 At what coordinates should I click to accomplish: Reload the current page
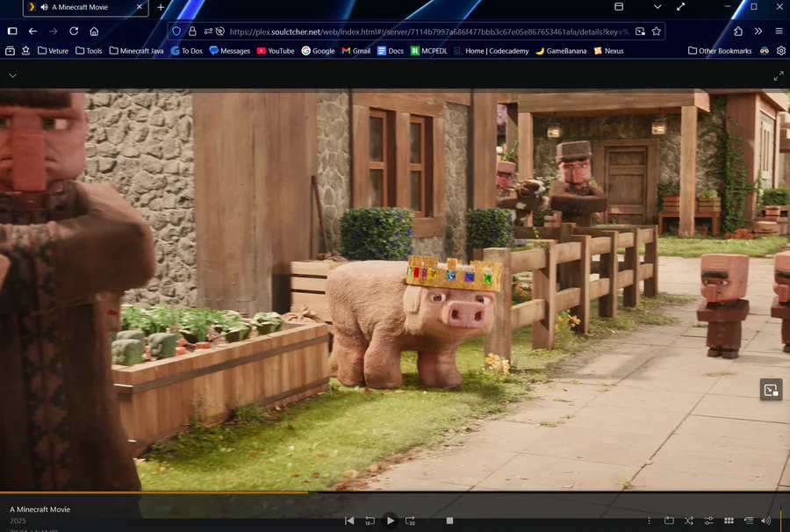point(74,32)
